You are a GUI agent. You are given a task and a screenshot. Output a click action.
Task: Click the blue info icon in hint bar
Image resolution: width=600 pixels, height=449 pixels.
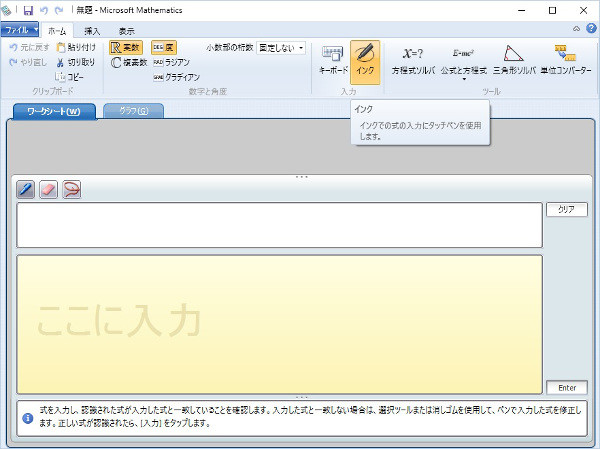tap(28, 418)
